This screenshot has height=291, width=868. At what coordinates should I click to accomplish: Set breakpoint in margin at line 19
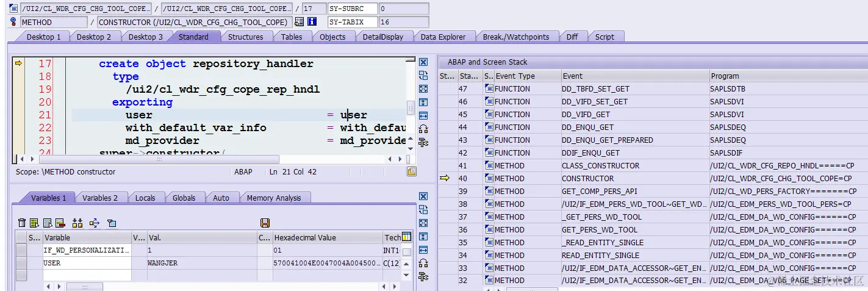(18, 89)
